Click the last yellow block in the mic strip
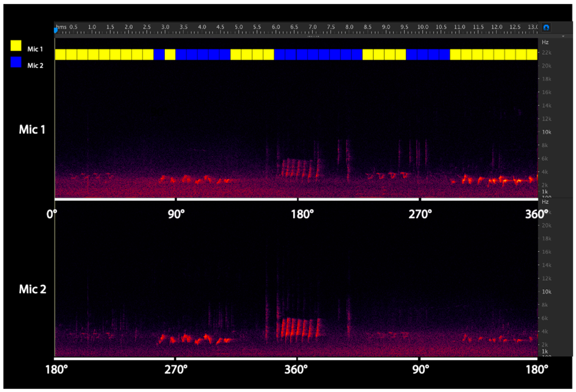Viewport: 576px width, 392px height. (532, 54)
